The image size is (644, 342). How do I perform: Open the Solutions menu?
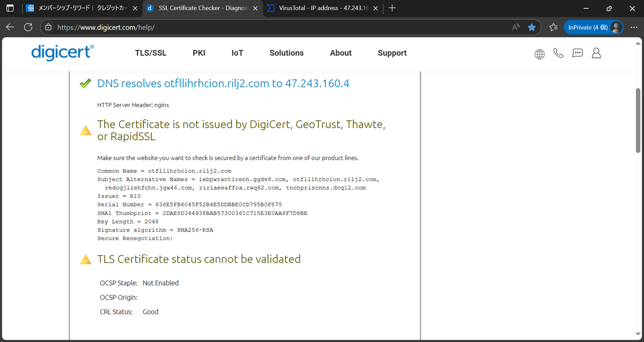coord(287,53)
